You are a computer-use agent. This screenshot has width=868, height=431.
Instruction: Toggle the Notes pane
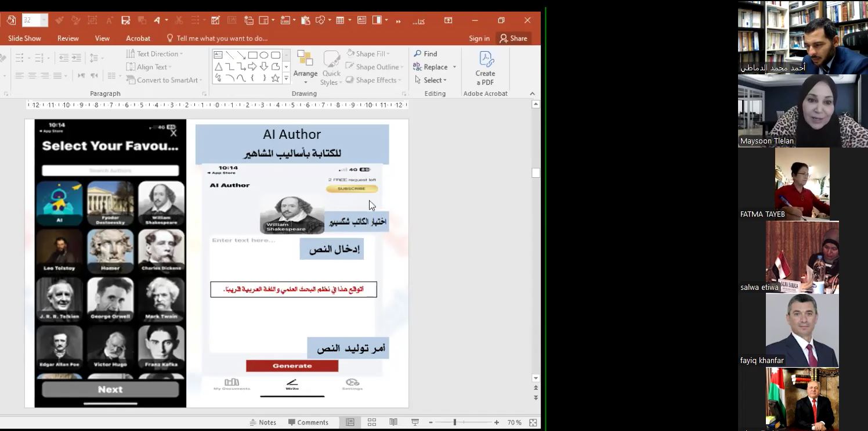pos(262,422)
